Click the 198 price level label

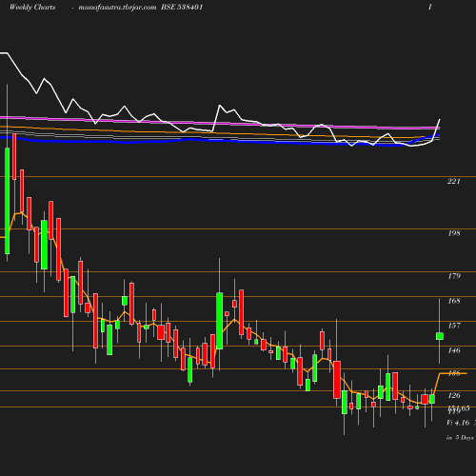pyautogui.click(x=454, y=233)
